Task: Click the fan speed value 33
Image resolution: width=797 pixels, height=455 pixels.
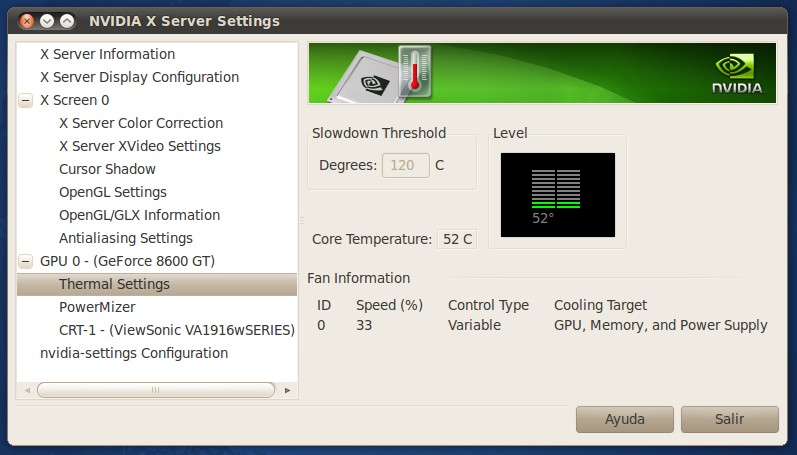Action: point(364,325)
